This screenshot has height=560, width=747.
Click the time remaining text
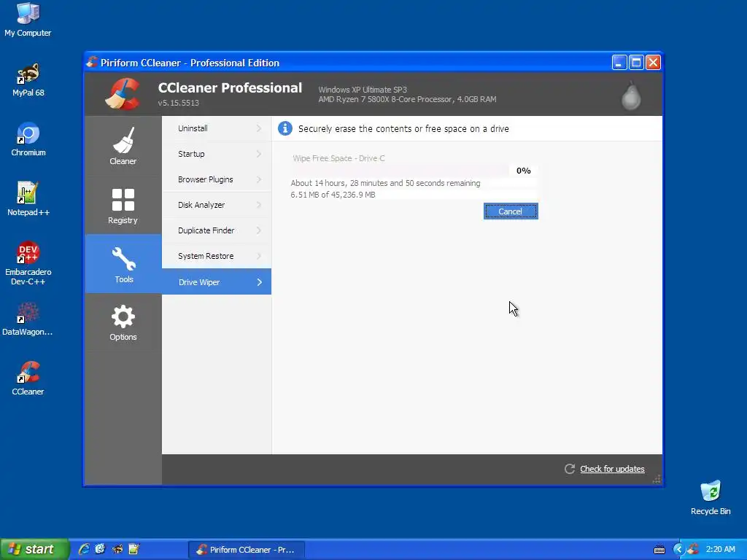385,183
